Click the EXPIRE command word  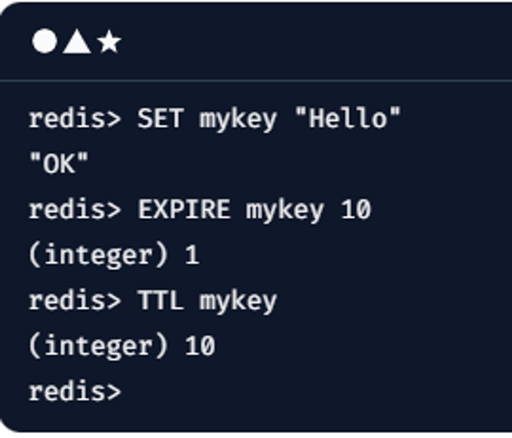tap(184, 210)
